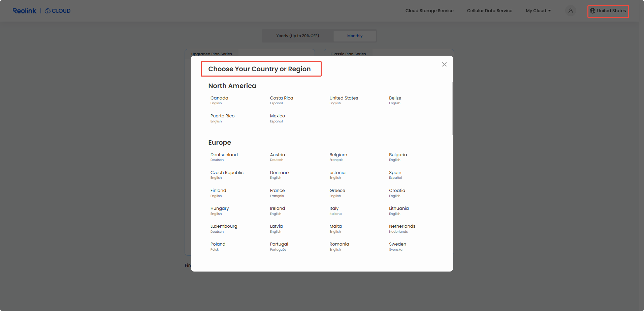Open Cellular Data Service menu item

click(489, 11)
